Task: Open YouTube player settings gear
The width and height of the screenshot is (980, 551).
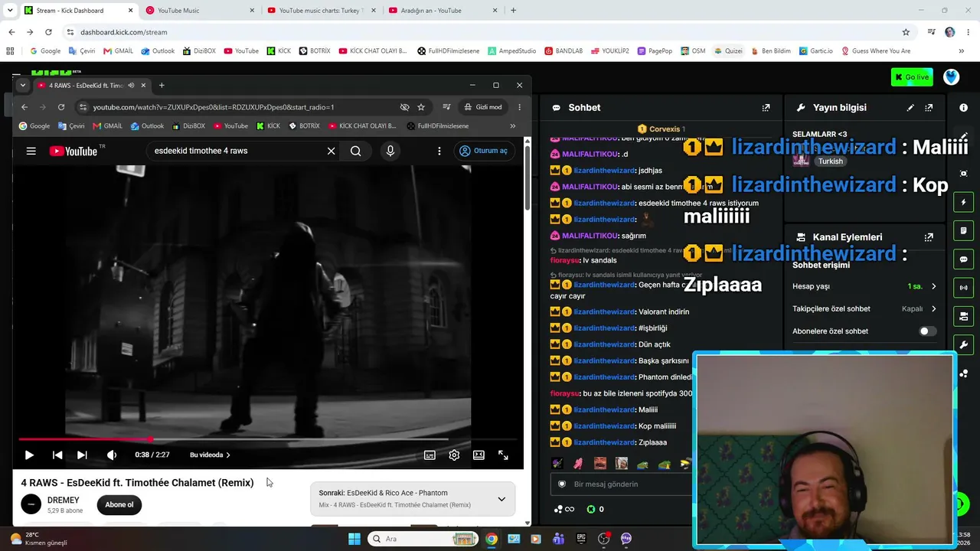Action: 454,455
